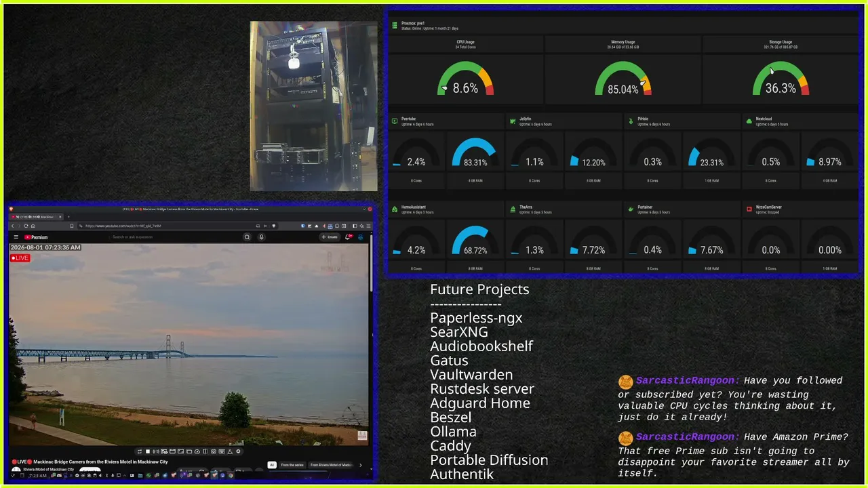Open the Brave Shields icon
The width and height of the screenshot is (868, 488).
tap(273, 226)
